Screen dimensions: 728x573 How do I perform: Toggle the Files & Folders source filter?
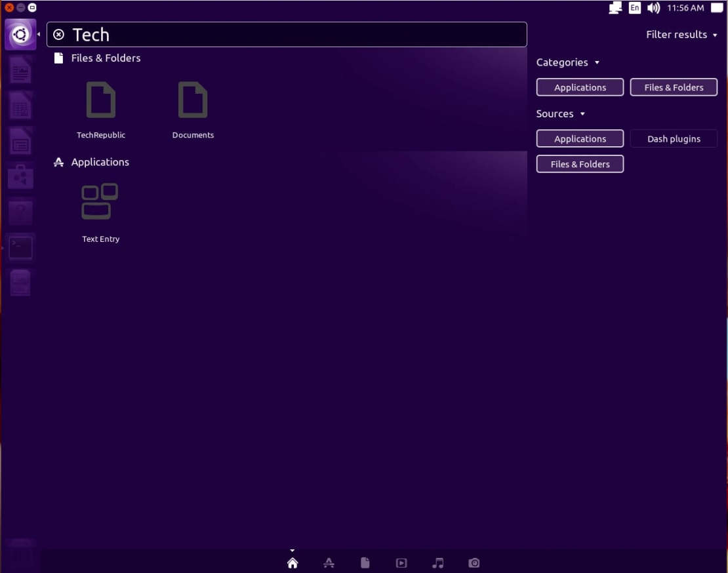(580, 164)
